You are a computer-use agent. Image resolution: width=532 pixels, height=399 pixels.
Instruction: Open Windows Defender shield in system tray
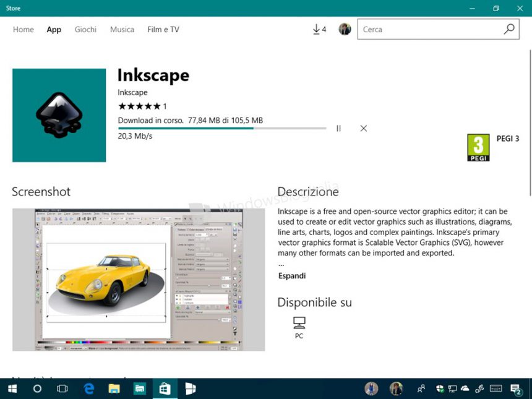440,389
